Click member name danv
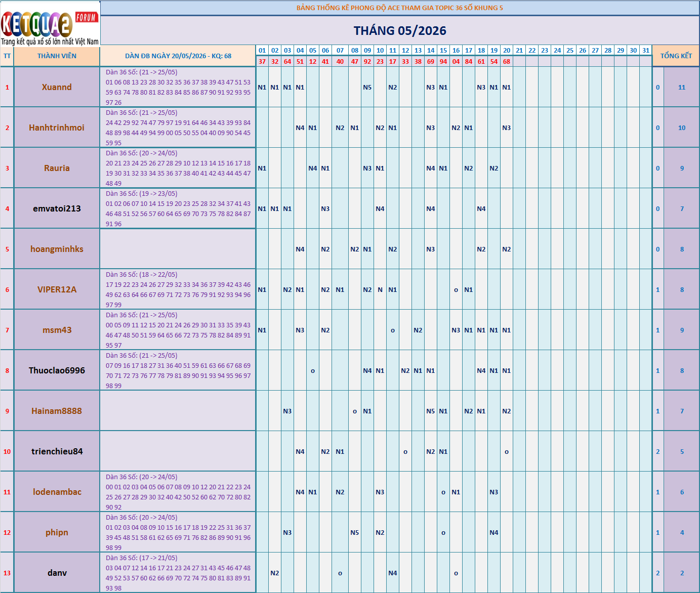 coord(57,573)
